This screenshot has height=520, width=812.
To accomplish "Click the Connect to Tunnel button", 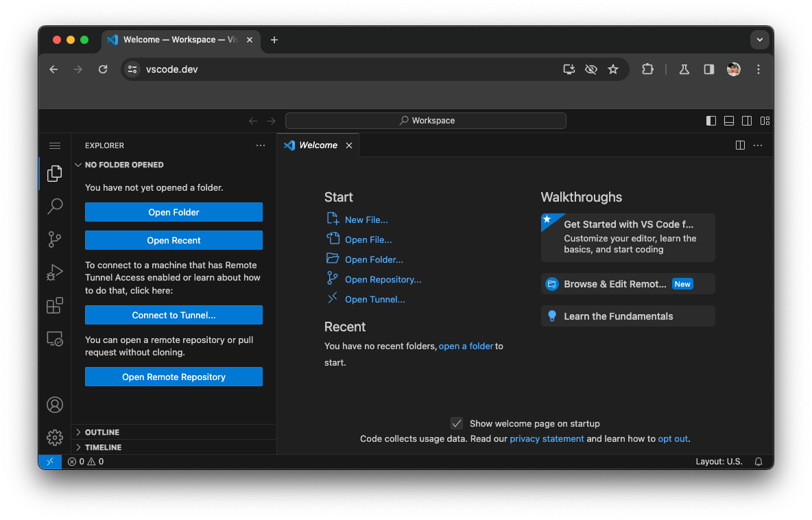I will 174,315.
